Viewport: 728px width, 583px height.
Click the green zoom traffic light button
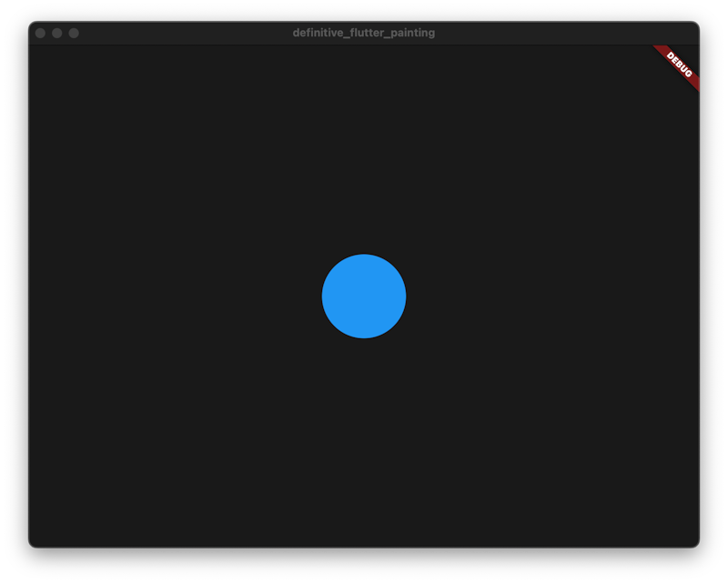[74, 33]
